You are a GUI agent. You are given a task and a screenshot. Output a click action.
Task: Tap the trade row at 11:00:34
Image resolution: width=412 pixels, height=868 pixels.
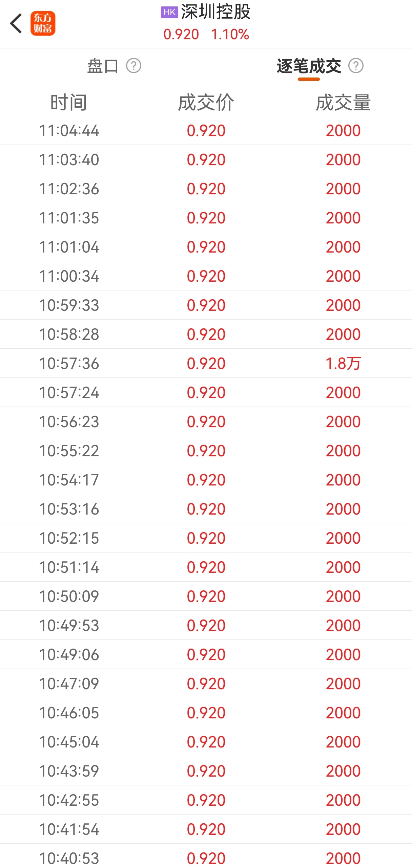pos(206,276)
